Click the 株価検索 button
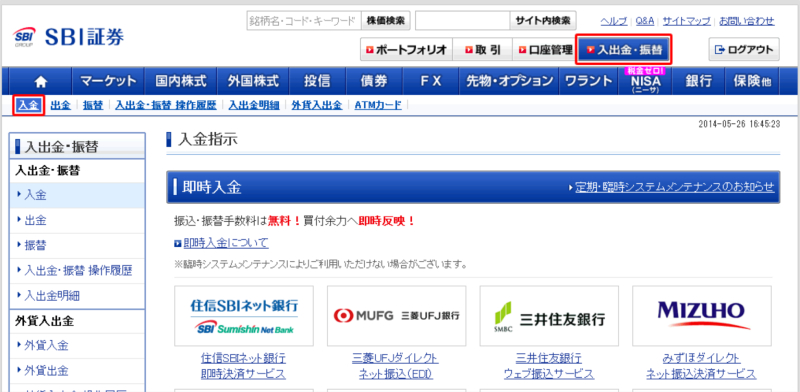Image resolution: width=800 pixels, height=392 pixels. pyautogui.click(x=386, y=21)
